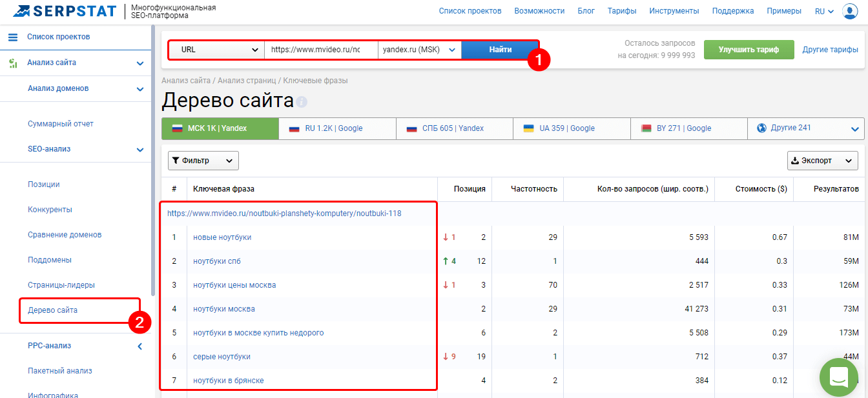Switch to the RU 1.2K | Google tab

point(337,128)
